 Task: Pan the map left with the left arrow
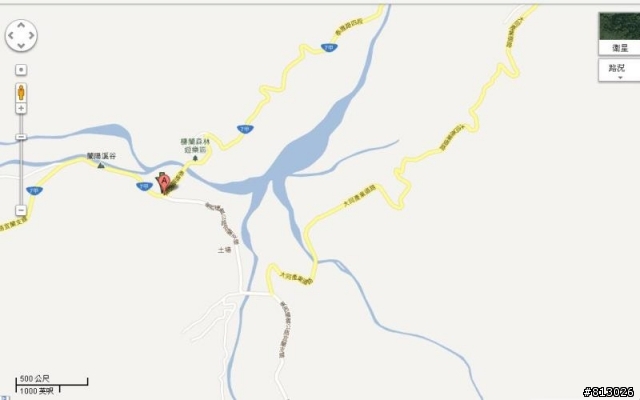tap(11, 36)
